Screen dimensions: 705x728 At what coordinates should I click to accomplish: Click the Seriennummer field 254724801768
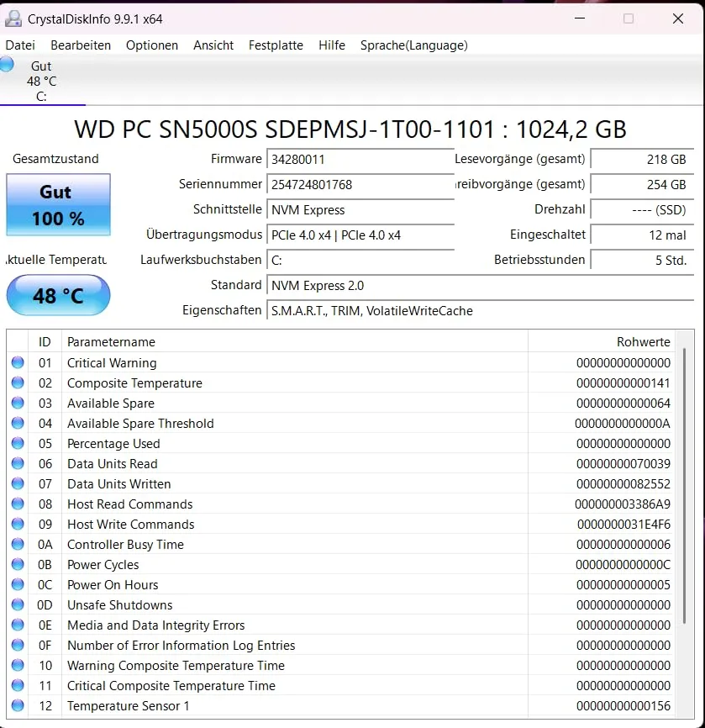coord(360,184)
